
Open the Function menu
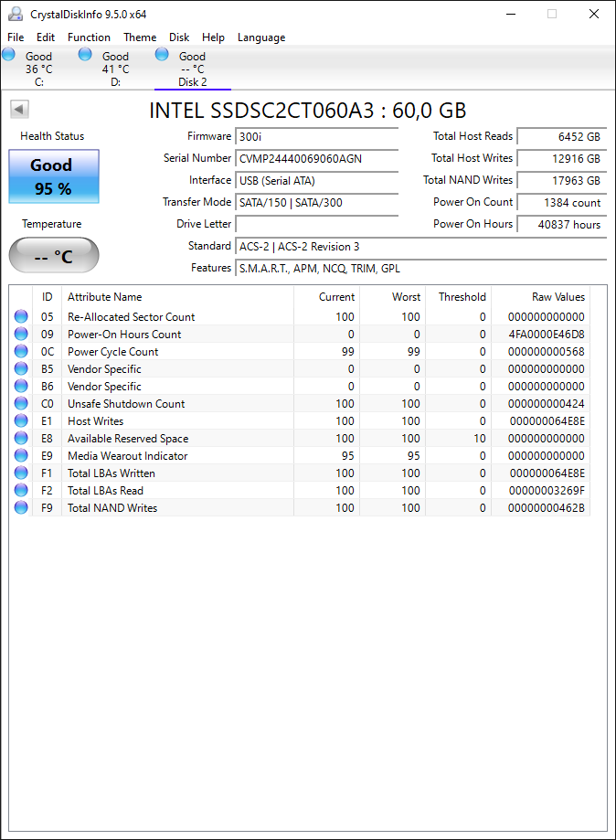tap(89, 37)
